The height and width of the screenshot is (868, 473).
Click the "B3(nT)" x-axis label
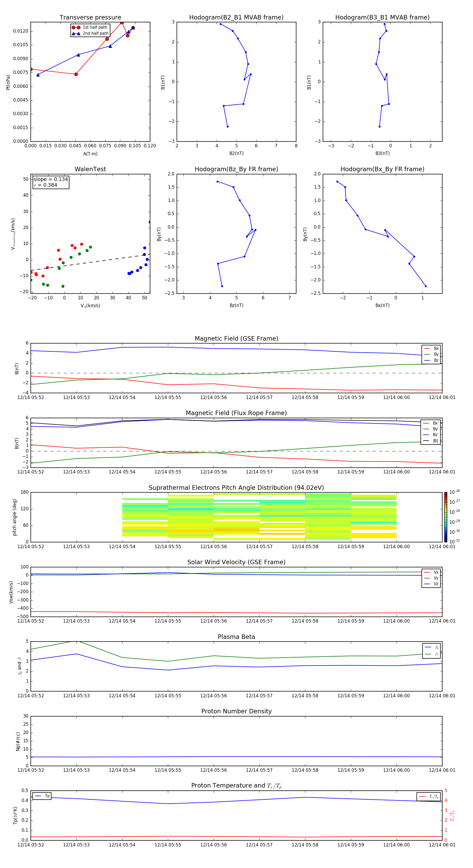(x=382, y=153)
